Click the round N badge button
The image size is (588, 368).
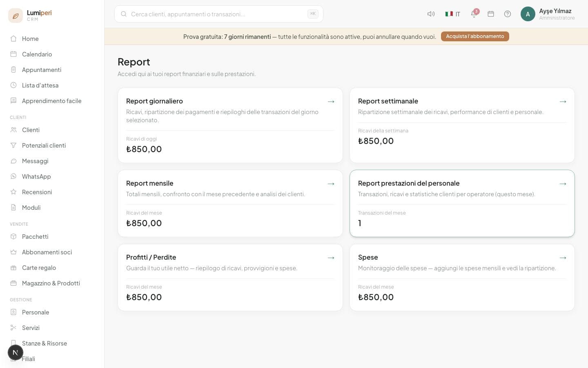click(16, 352)
